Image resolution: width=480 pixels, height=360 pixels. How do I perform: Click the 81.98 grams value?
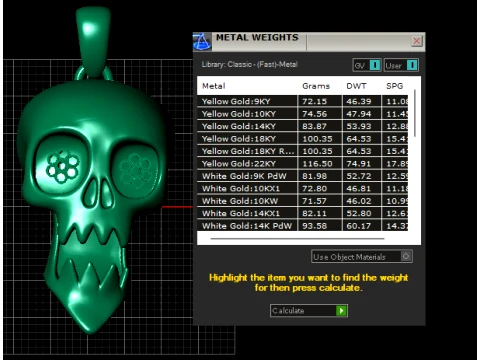tap(314, 176)
